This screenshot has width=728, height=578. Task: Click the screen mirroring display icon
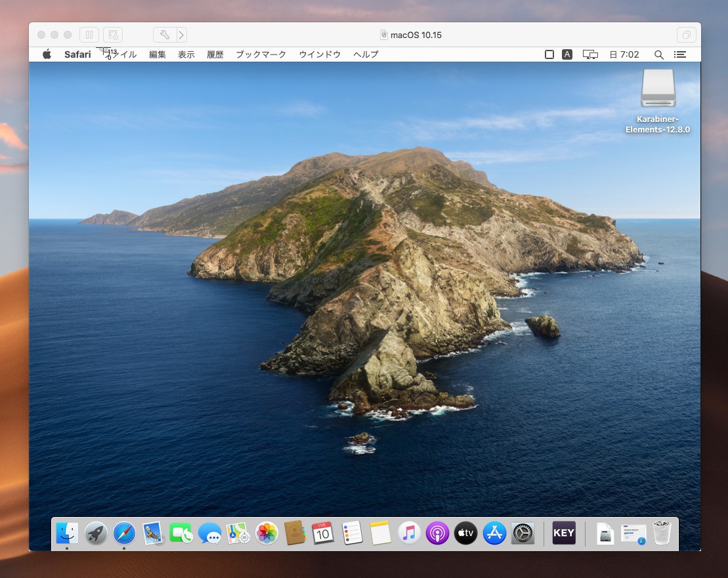pos(590,54)
